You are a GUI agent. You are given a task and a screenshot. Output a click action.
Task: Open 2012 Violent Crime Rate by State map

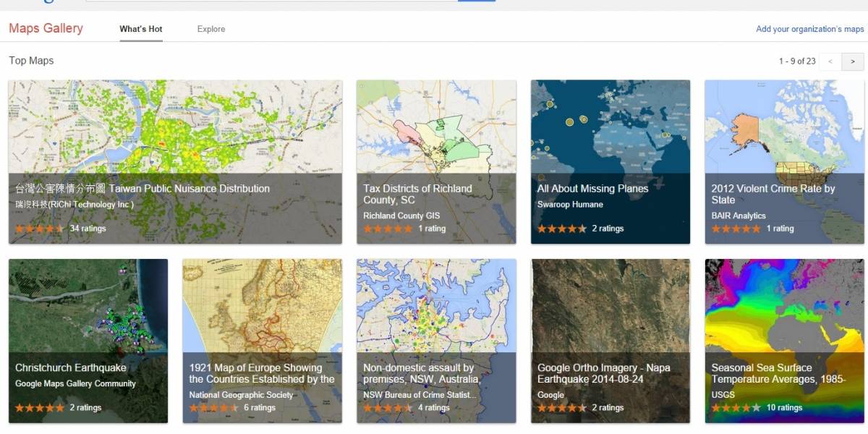coord(785,162)
